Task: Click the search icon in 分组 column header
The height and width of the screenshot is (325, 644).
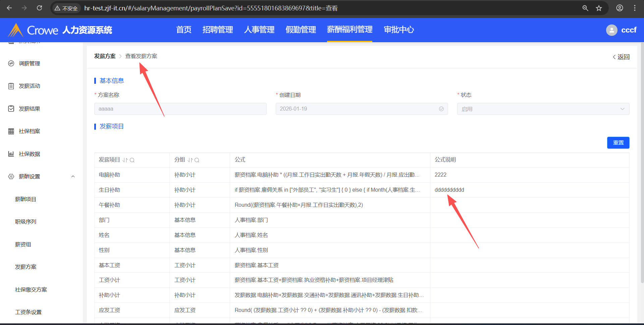Action: pyautogui.click(x=197, y=160)
